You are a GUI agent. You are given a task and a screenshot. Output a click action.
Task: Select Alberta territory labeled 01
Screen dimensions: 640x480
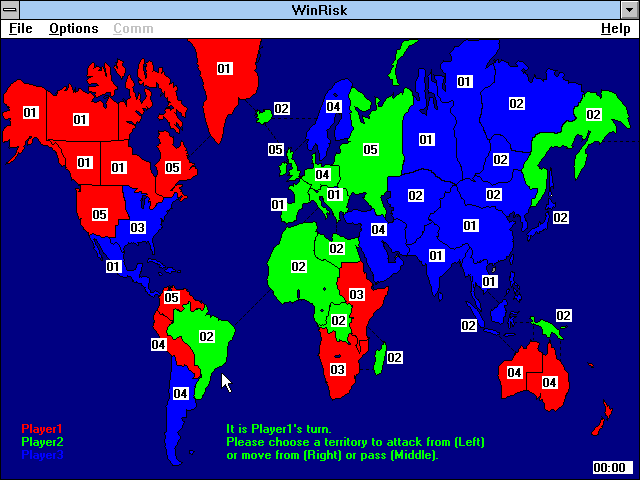[84, 162]
